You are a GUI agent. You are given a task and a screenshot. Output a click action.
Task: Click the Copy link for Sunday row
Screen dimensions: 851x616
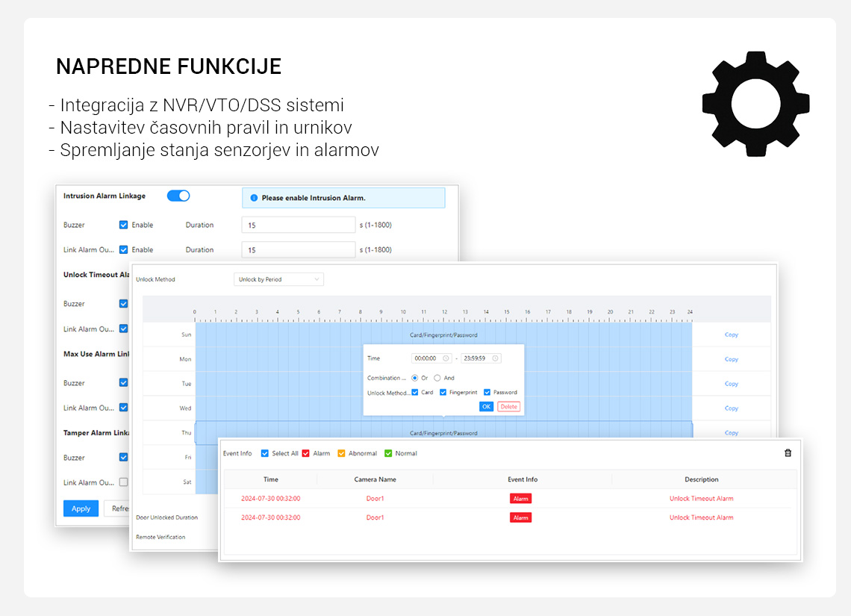point(731,335)
